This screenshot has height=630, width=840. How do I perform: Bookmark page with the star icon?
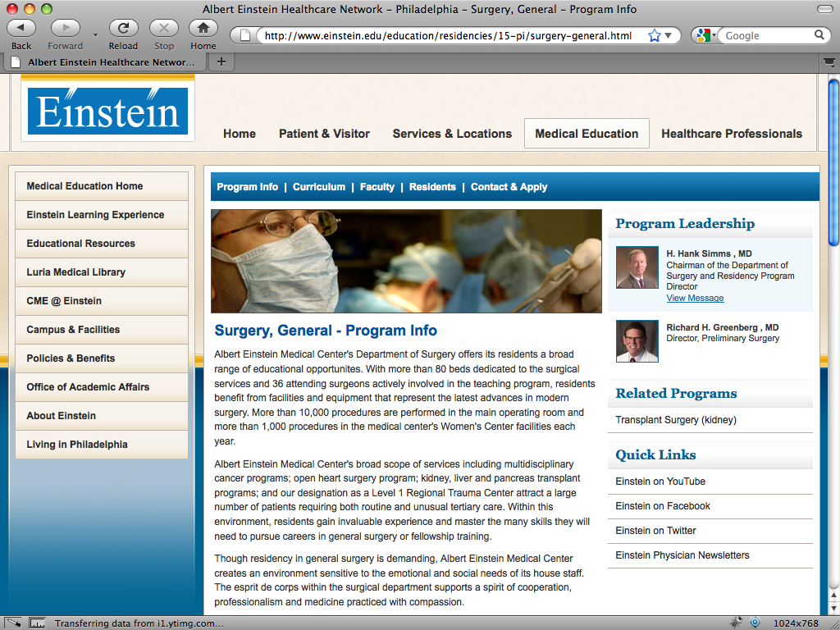(x=654, y=36)
